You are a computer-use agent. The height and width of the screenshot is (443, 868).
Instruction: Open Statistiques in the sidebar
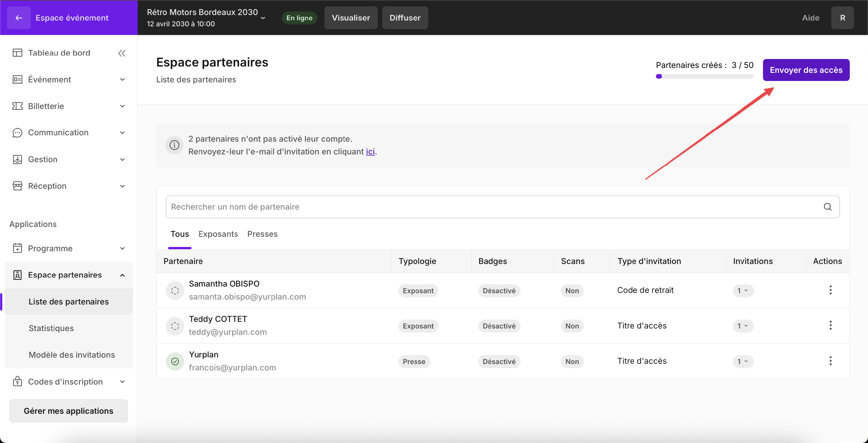(x=51, y=328)
